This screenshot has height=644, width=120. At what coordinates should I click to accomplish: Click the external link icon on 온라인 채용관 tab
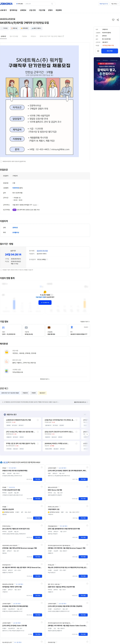click(63, 36)
